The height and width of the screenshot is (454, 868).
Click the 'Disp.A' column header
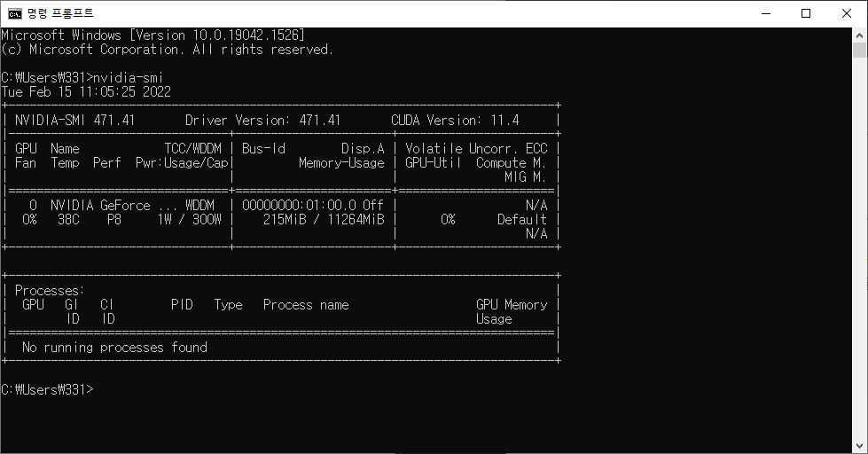(363, 148)
